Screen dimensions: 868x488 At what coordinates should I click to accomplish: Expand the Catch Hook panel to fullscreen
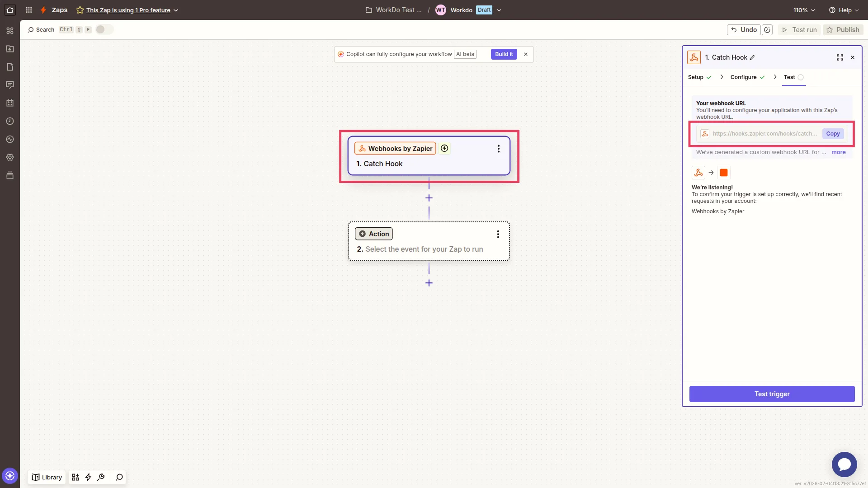pyautogui.click(x=840, y=57)
